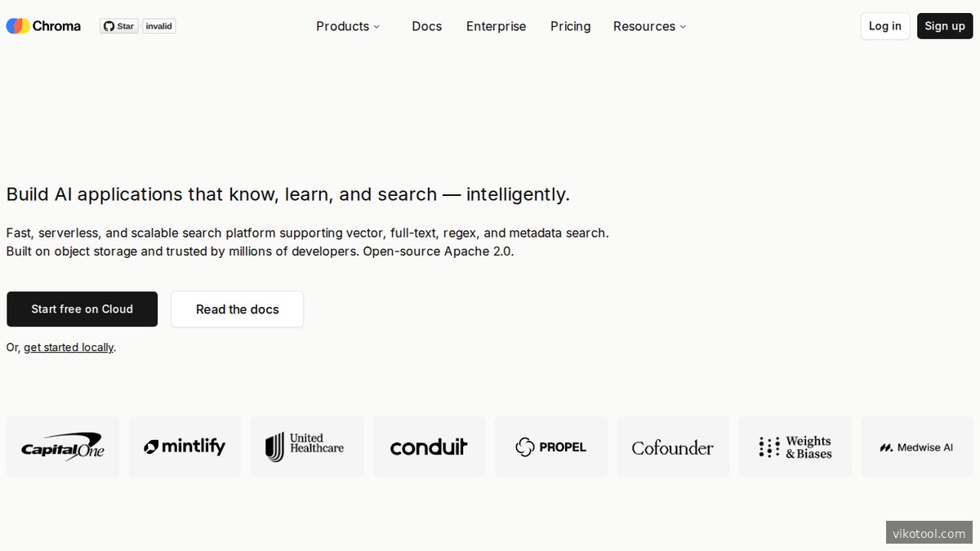Click the Cofounder logo tile
This screenshot has height=551, width=980.
pos(673,447)
